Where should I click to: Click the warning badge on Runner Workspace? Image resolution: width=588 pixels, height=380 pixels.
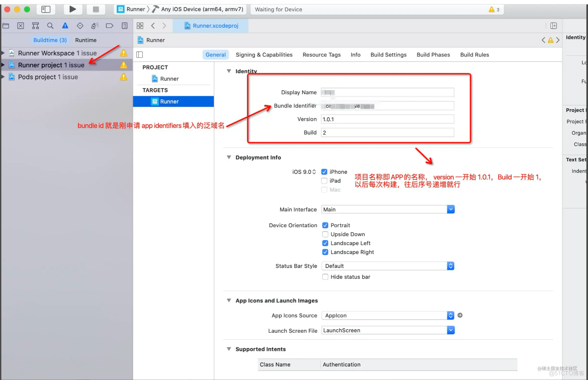pos(124,53)
